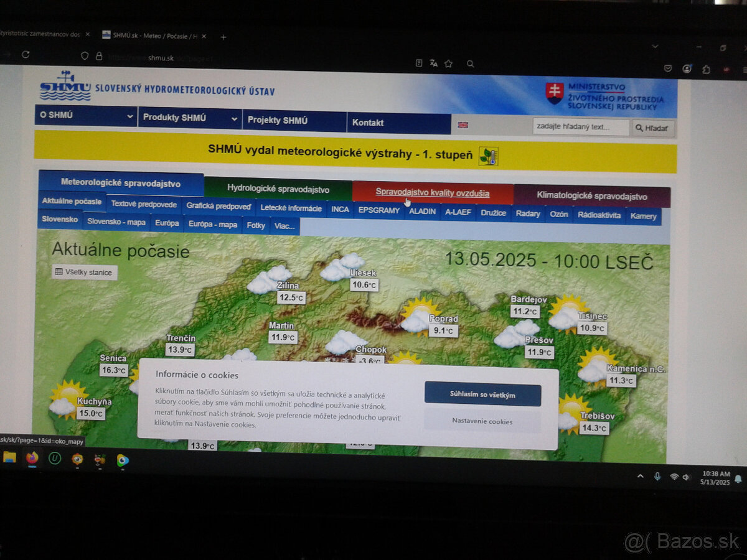Select Európa - mapa tab
Viewport: 747px width, 560px height.
(x=213, y=224)
